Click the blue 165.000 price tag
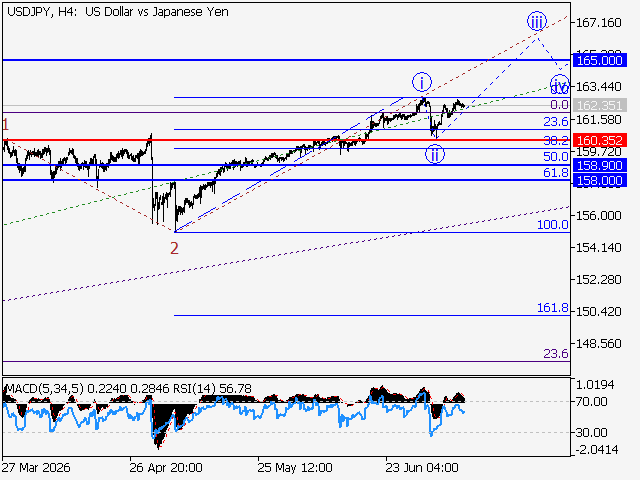This screenshot has width=640, height=480. (600, 60)
